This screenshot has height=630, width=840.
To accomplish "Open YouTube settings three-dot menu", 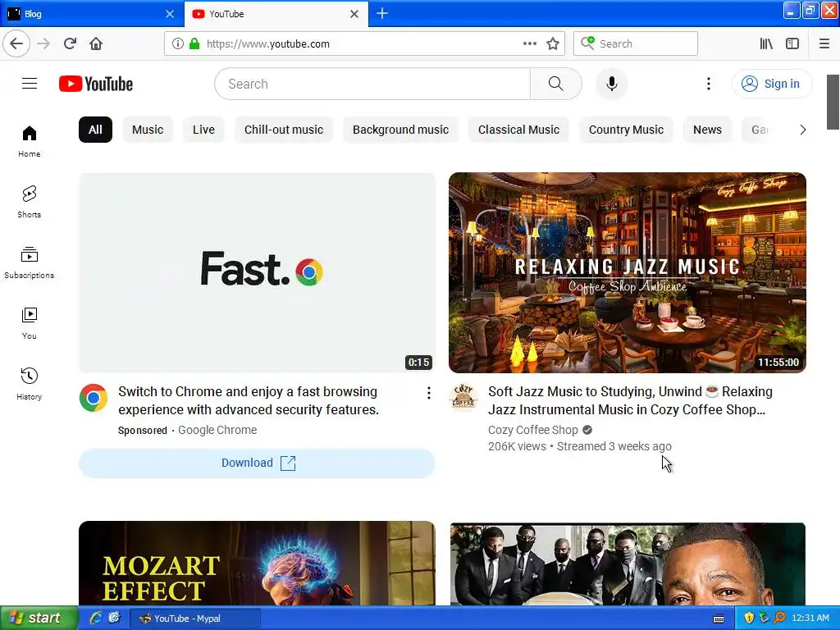I will [708, 84].
